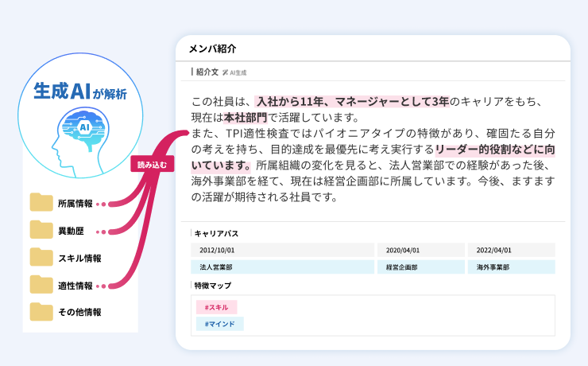Click the メンバ紹介 heading
This screenshot has height=366, width=588.
212,49
